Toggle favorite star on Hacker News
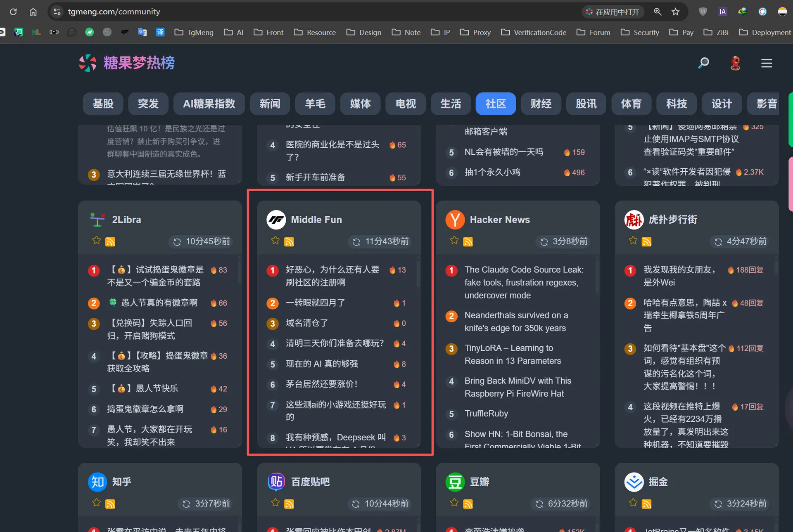 tap(454, 240)
